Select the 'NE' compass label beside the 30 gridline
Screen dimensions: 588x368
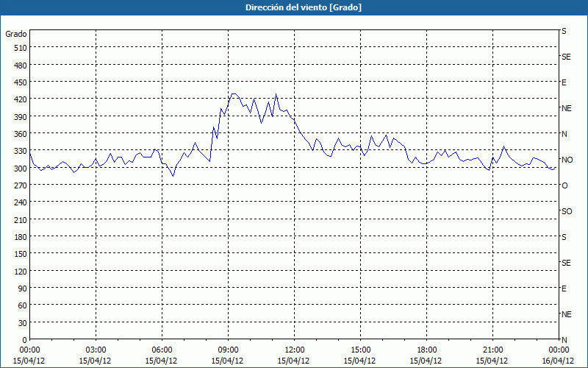click(x=567, y=315)
